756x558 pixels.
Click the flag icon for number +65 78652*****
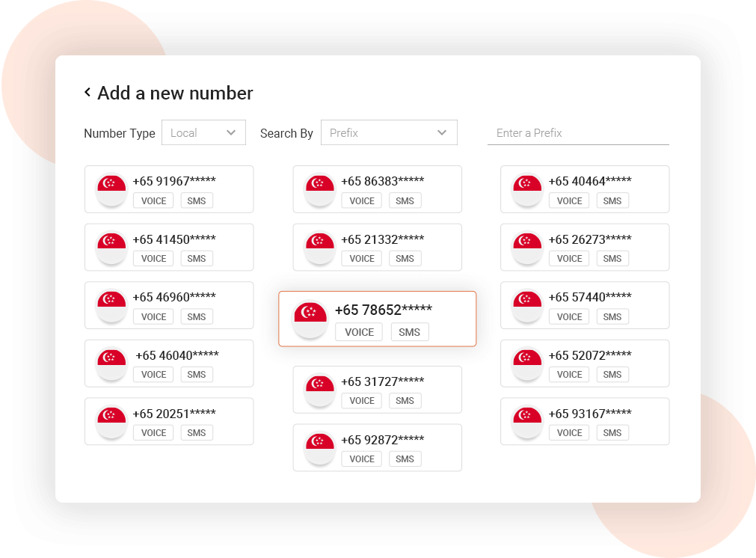click(310, 318)
